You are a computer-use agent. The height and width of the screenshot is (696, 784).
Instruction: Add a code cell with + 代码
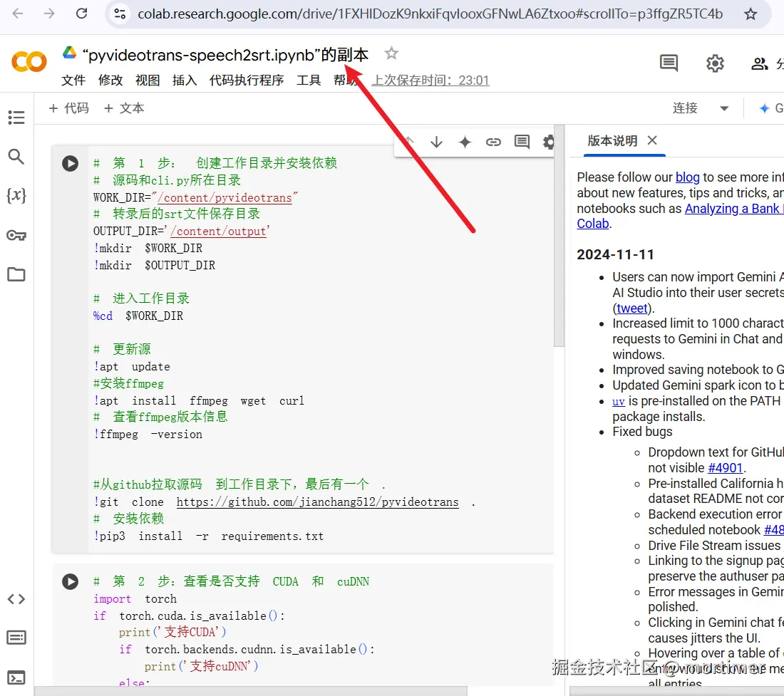coord(69,108)
